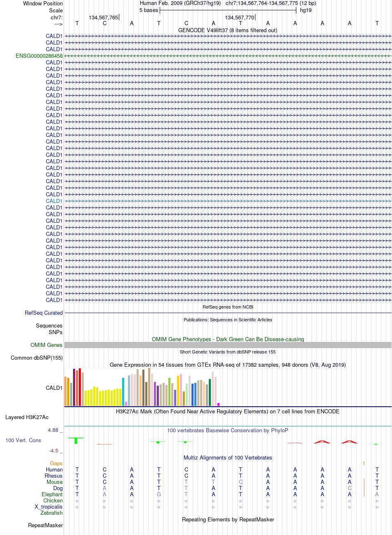Screen dimensions: 392x535
Task: Click the bright red bar in GTEx chart
Action: pos(80,387)
